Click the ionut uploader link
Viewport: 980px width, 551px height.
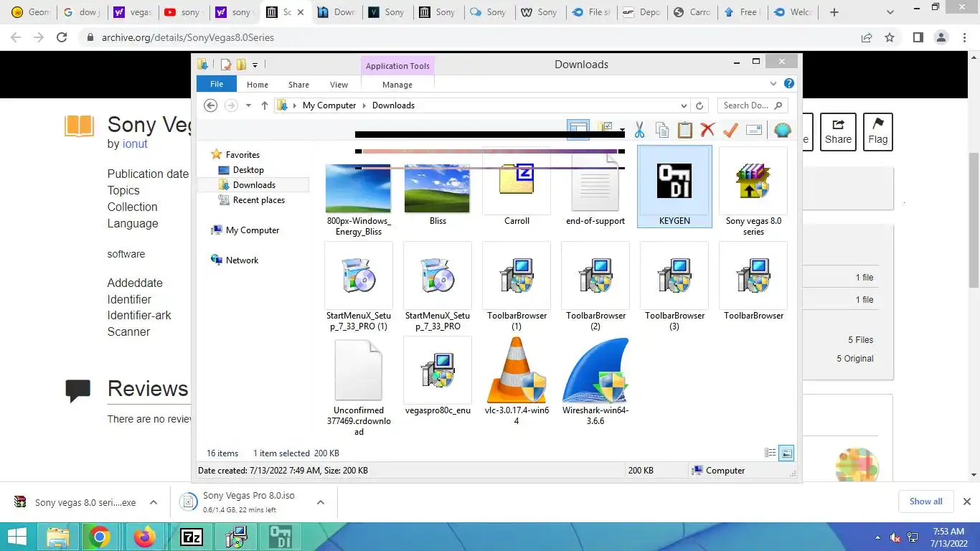coord(135,143)
